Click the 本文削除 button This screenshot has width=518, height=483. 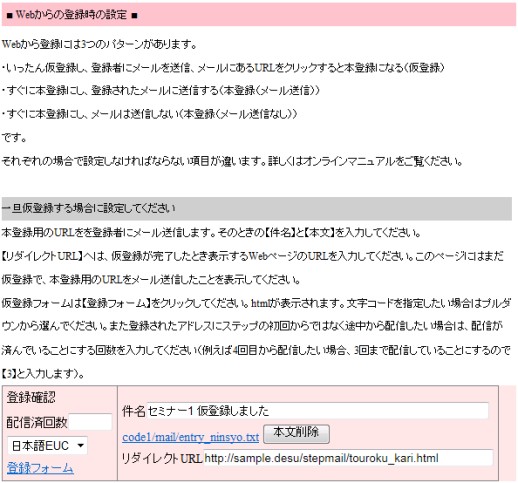tap(296, 434)
